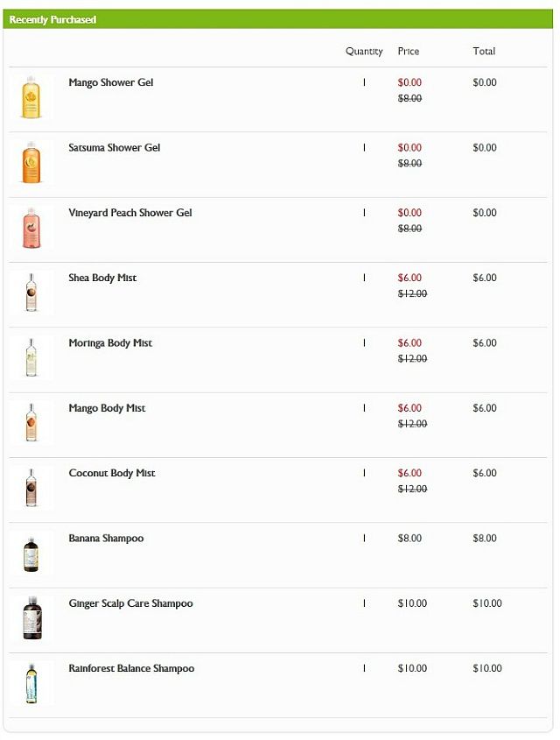Screen dimensions: 560x740
Task: Open the Mango Shower Gel product thumbnail
Action: pyautogui.click(x=31, y=96)
